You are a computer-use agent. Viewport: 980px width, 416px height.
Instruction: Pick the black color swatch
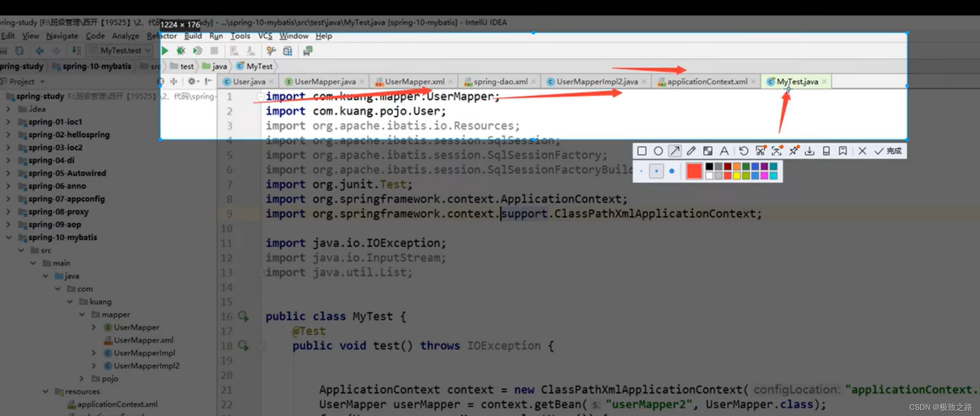tap(709, 166)
